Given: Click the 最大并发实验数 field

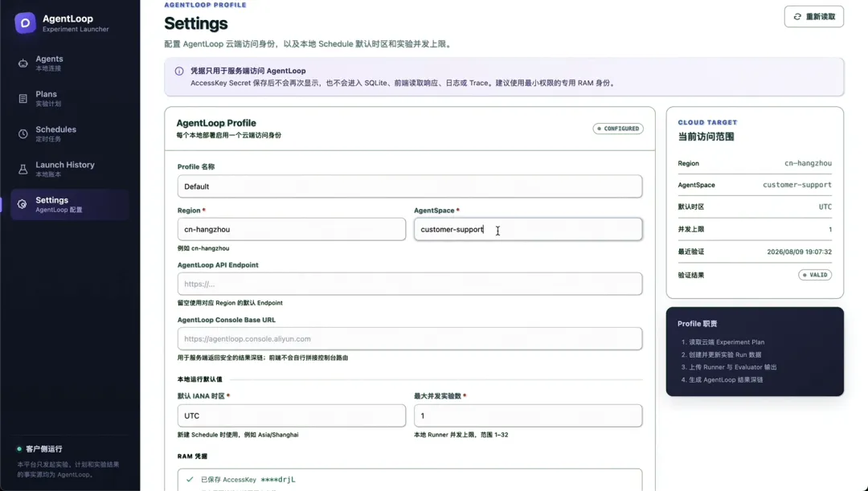Looking at the screenshot, I should 528,415.
